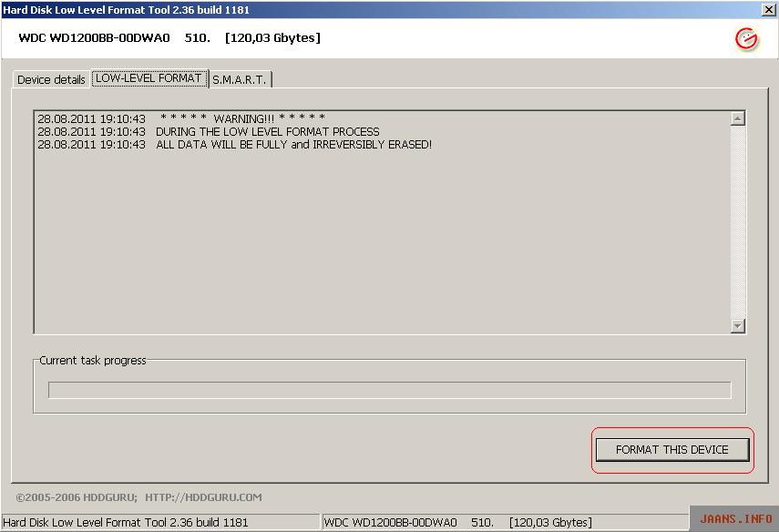The height and width of the screenshot is (532, 779).
Task: Open the S.M.A.R.T. tab
Action: point(239,80)
